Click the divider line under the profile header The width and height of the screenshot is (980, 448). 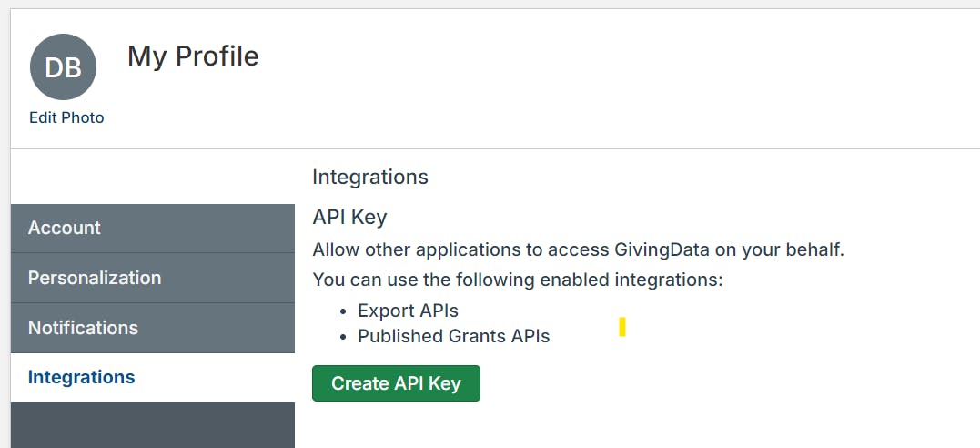coord(495,148)
